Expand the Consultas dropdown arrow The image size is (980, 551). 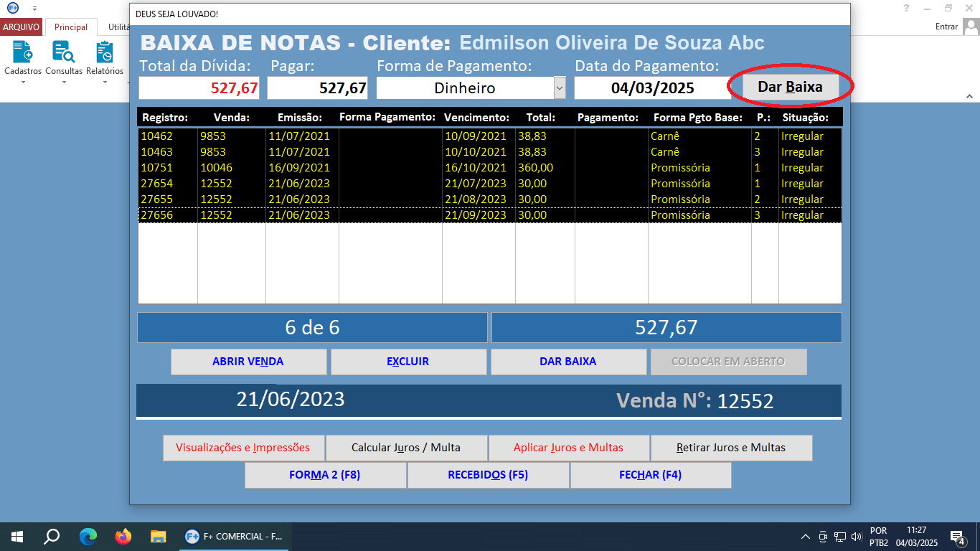tap(64, 82)
